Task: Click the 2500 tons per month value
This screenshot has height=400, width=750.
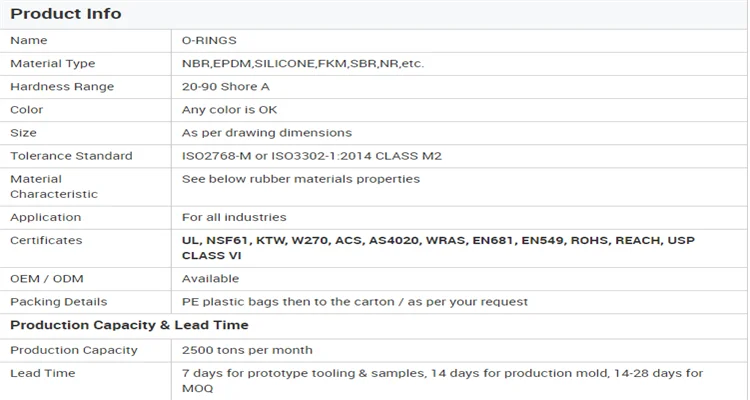Action: tap(247, 350)
